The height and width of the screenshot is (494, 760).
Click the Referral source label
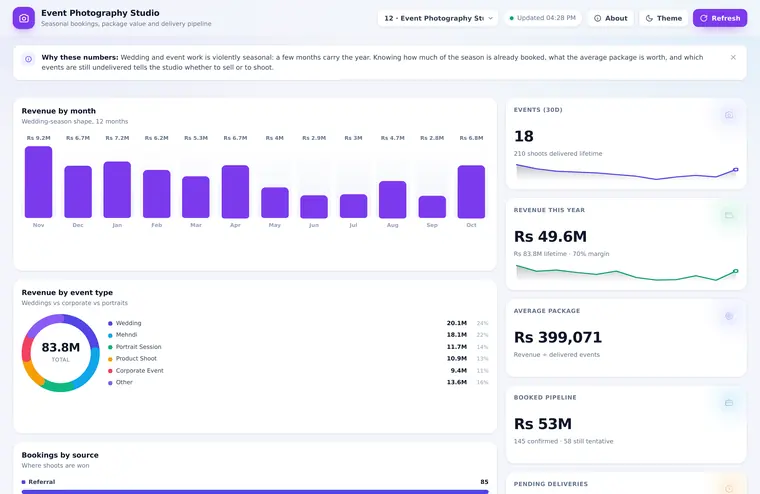(42, 482)
